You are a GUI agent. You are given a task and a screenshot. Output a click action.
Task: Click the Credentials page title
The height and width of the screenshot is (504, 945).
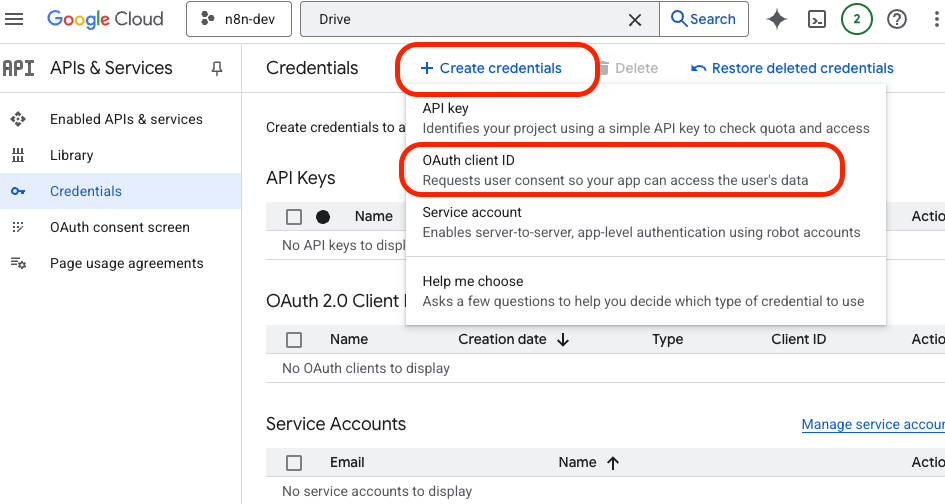click(x=312, y=68)
